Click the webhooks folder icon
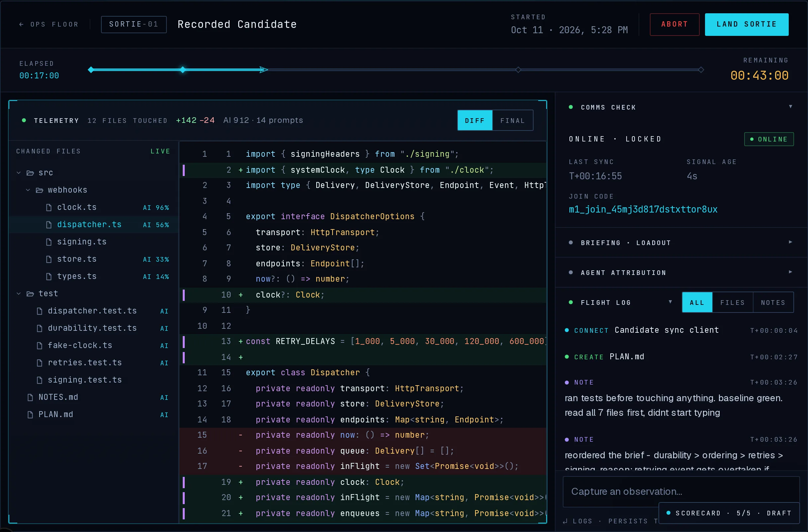The height and width of the screenshot is (532, 808). pyautogui.click(x=40, y=190)
